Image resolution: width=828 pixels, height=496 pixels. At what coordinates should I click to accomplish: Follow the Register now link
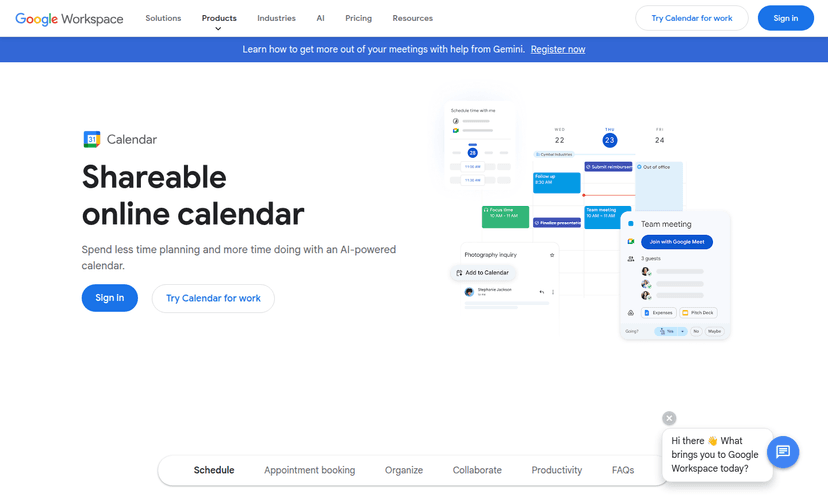pyautogui.click(x=558, y=49)
